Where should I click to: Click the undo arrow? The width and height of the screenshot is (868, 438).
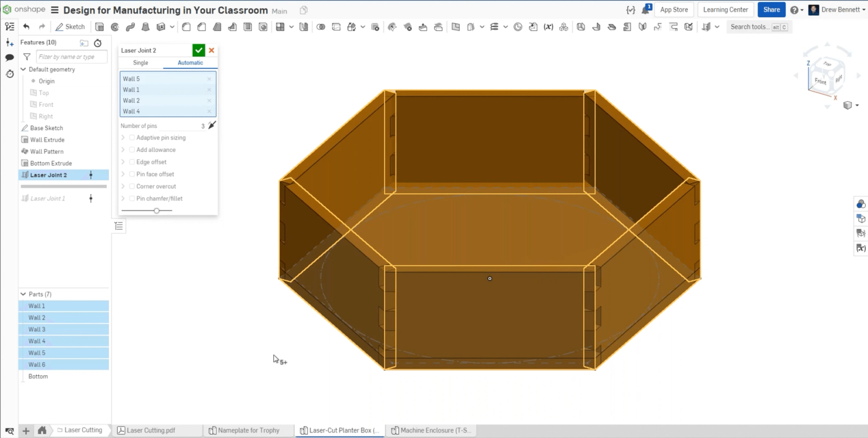coord(26,27)
